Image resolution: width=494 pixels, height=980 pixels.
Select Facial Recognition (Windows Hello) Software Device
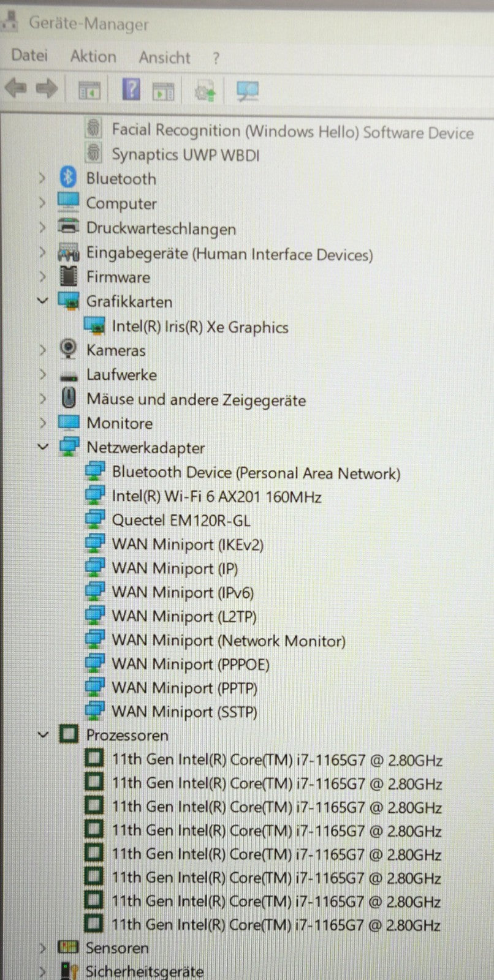point(292,131)
